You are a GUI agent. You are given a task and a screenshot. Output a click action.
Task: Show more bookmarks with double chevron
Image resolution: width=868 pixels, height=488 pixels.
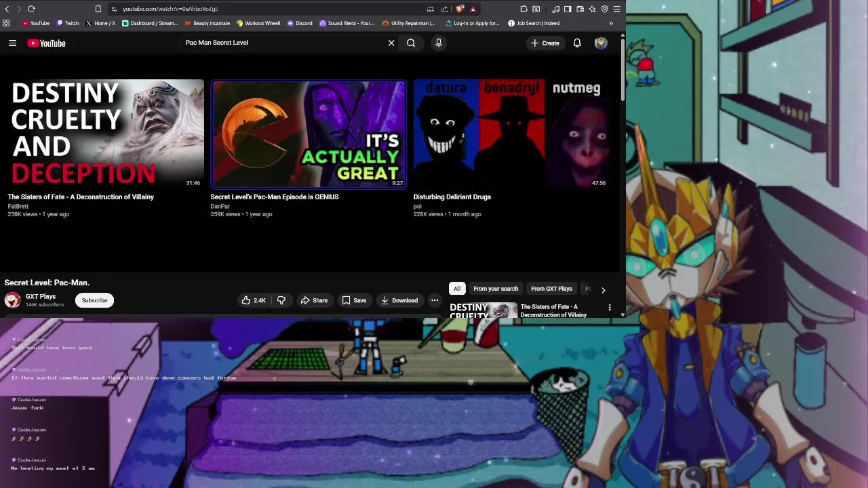(x=611, y=23)
